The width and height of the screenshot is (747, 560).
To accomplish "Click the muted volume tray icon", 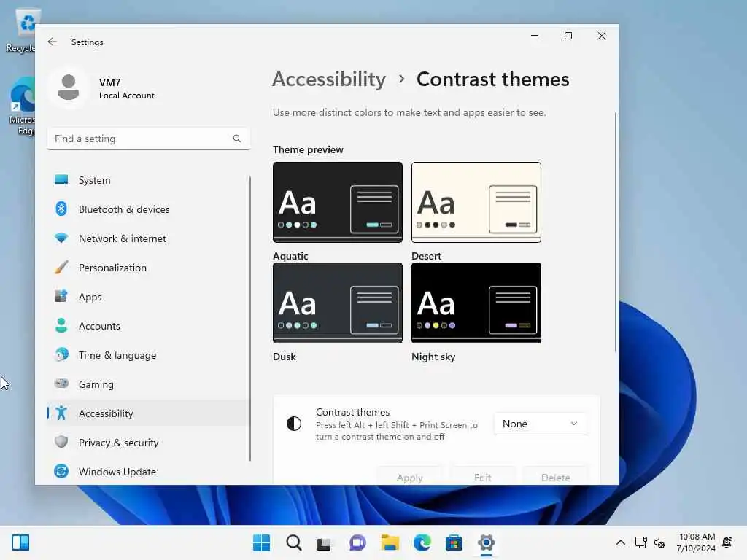I will click(x=659, y=542).
